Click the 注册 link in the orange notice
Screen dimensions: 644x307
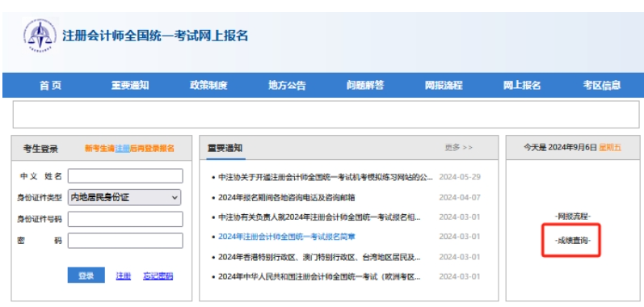click(122, 148)
